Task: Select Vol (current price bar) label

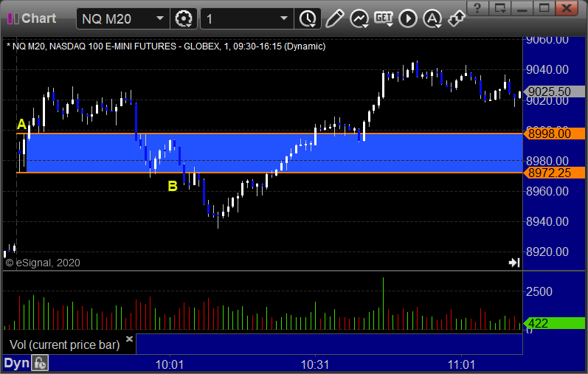Action: pos(64,344)
